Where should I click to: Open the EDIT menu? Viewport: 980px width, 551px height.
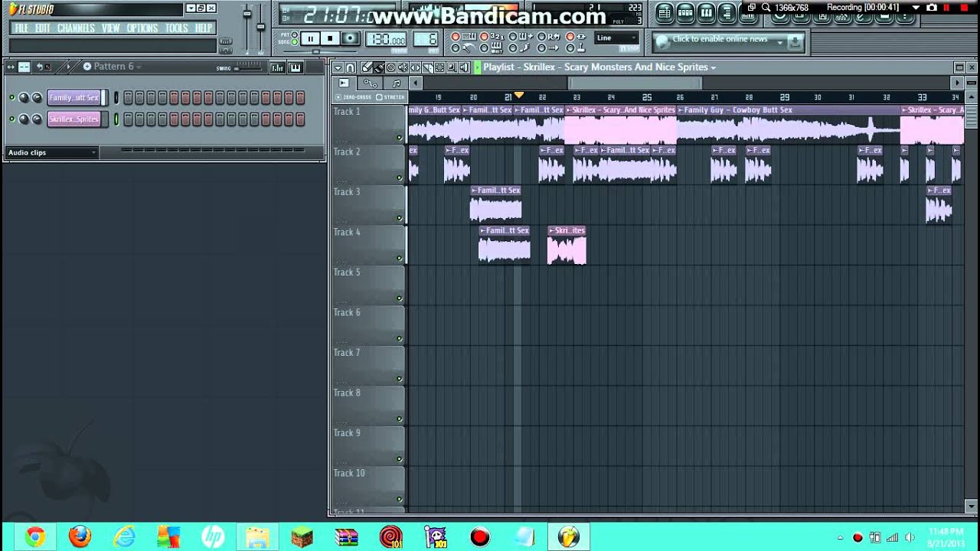(42, 28)
